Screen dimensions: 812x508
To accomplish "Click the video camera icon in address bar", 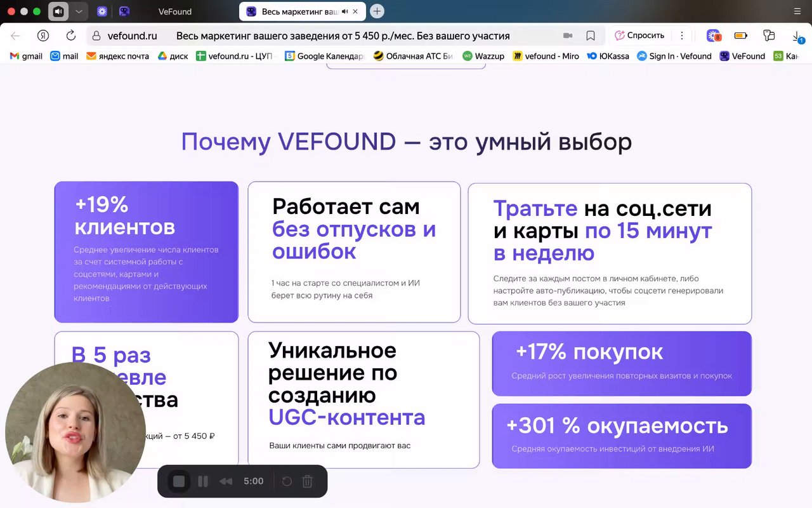I will point(568,36).
